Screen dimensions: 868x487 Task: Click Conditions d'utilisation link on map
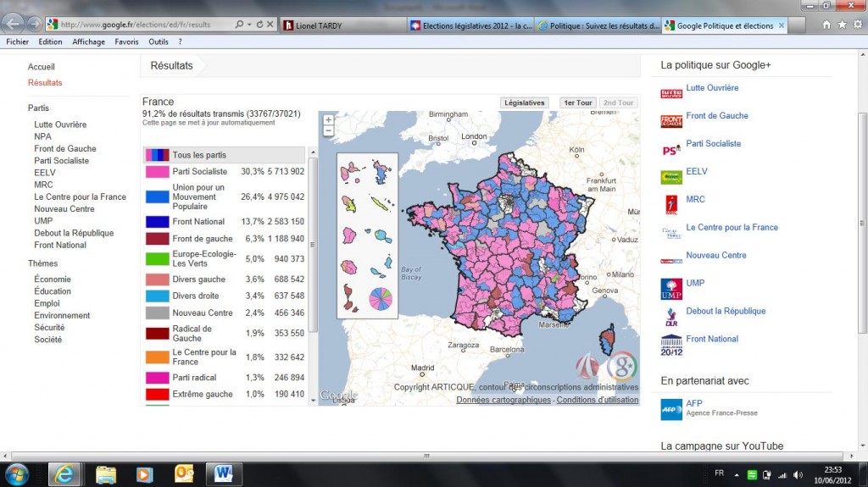click(x=598, y=400)
